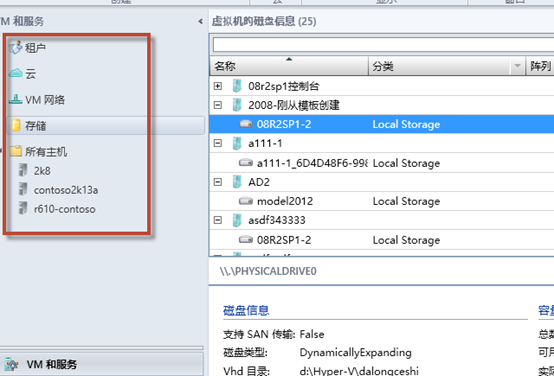Sort by the 名称 column header
This screenshot has width=554, height=376.
pyautogui.click(x=289, y=66)
